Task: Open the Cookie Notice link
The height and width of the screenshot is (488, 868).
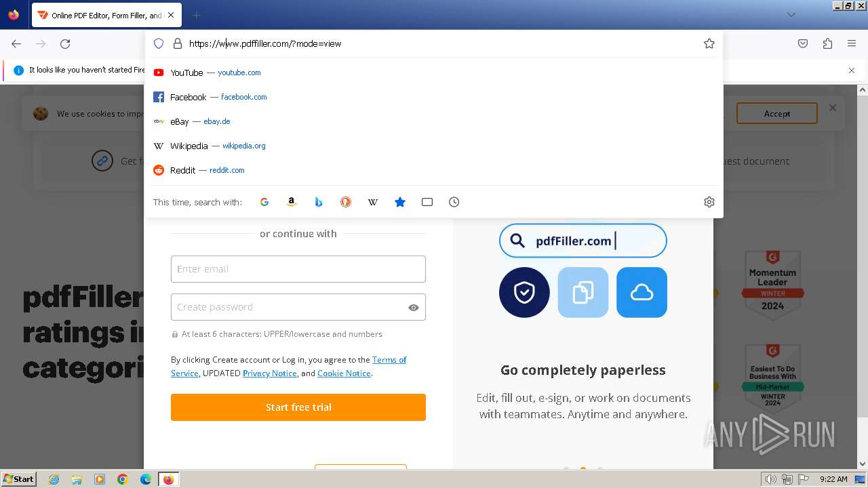Action: coord(344,373)
